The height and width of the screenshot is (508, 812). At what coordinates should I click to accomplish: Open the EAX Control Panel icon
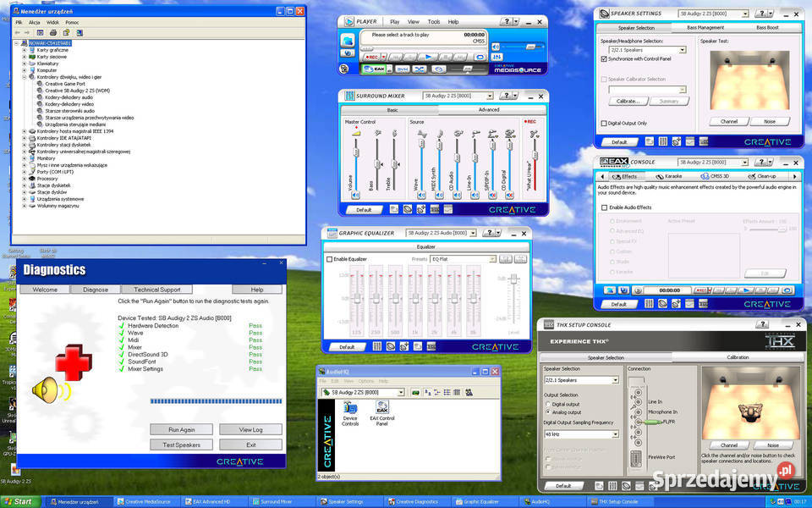point(382,414)
